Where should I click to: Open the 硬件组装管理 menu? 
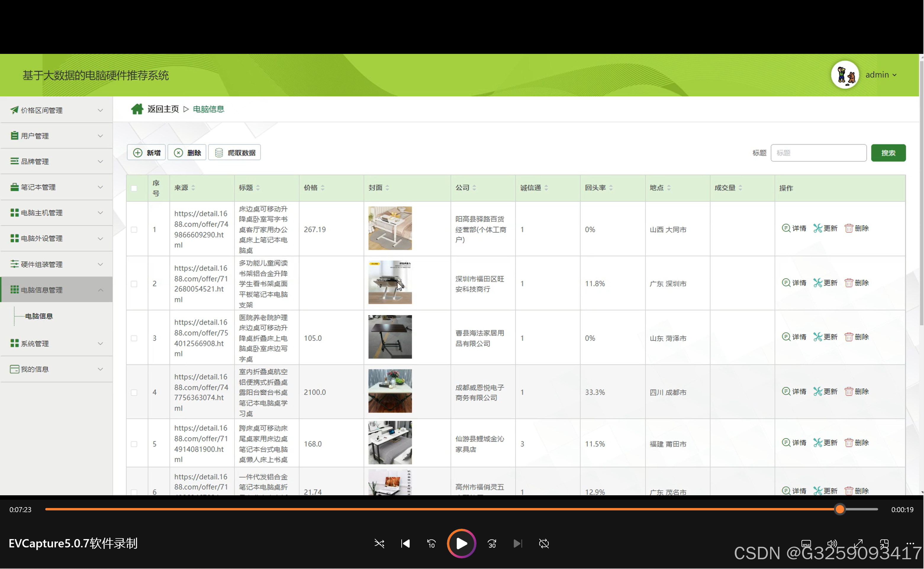tap(57, 264)
